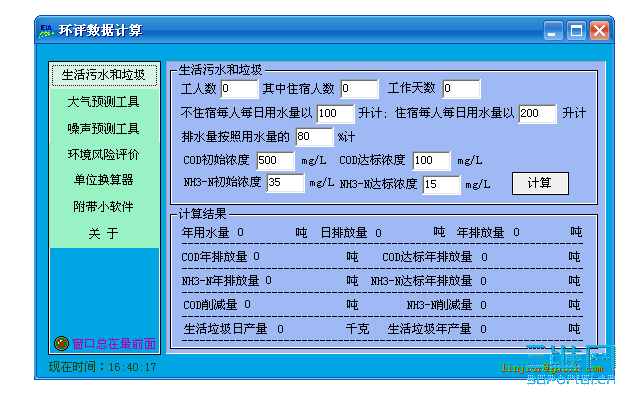
Task: Maximize the 环评数据计算 window
Action: [576, 31]
